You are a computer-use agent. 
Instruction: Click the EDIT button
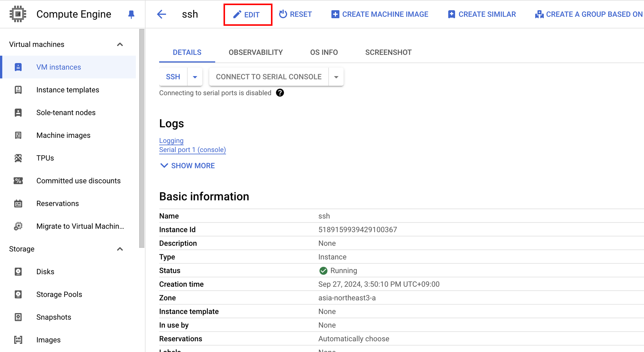click(x=247, y=14)
